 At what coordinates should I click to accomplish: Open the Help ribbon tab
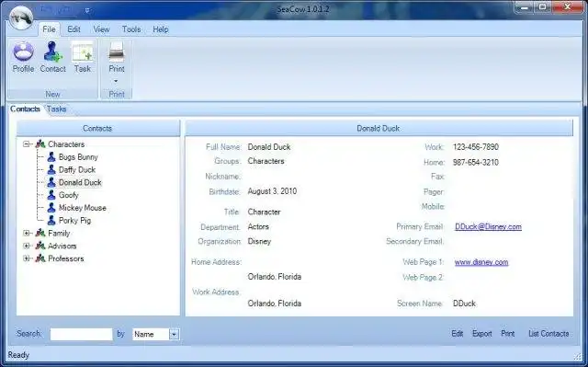(x=161, y=29)
